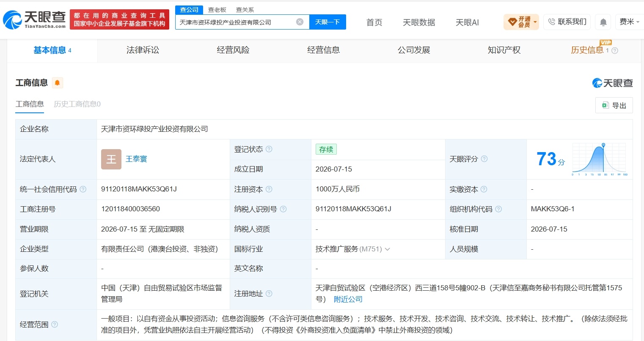Click 成立日期 value 2026-07-15
The image size is (644, 341).
pos(334,169)
